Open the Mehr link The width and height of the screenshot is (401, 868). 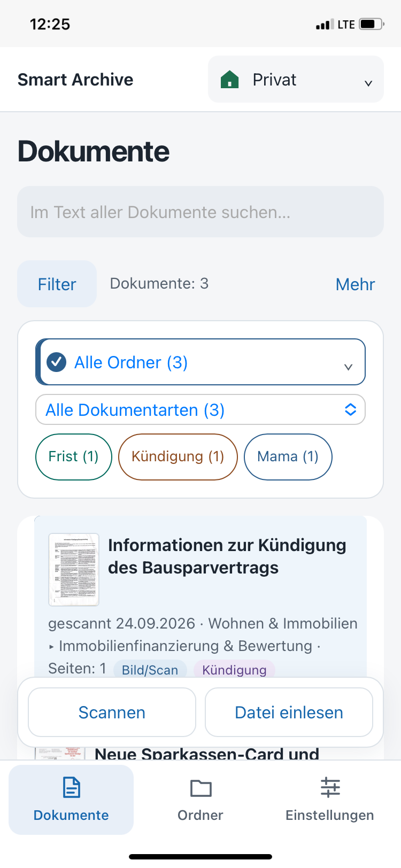(x=355, y=284)
